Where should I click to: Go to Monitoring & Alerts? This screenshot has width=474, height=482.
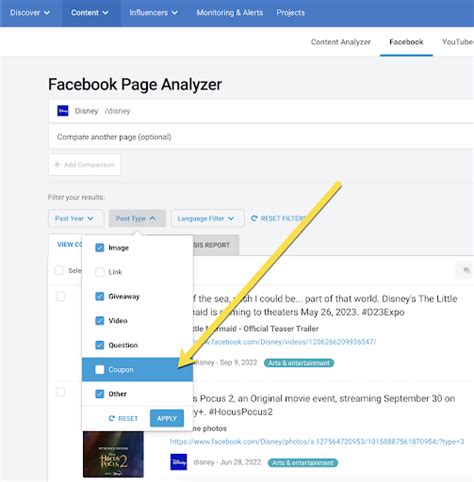(230, 13)
